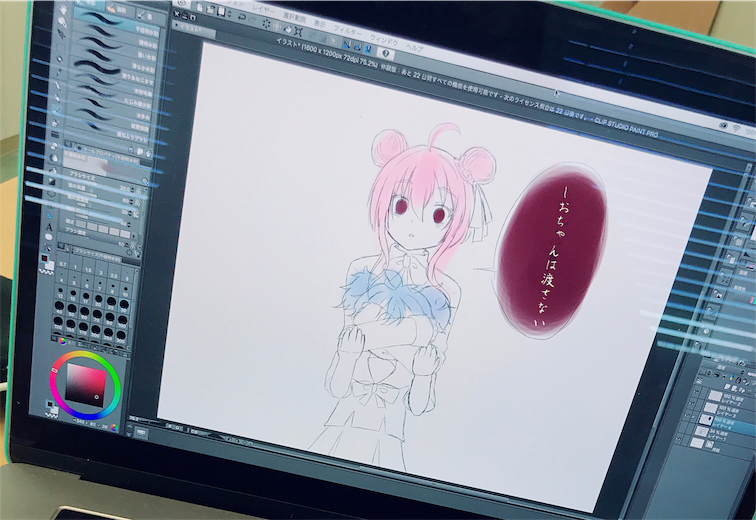
Task: Click the Scale/Rotate transform toolbar icon
Action: pyautogui.click(x=298, y=31)
